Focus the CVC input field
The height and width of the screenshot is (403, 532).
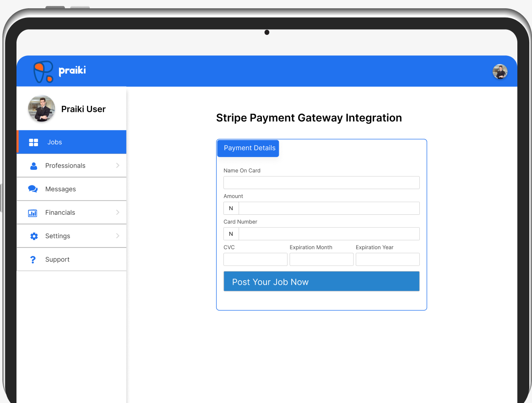(x=255, y=259)
